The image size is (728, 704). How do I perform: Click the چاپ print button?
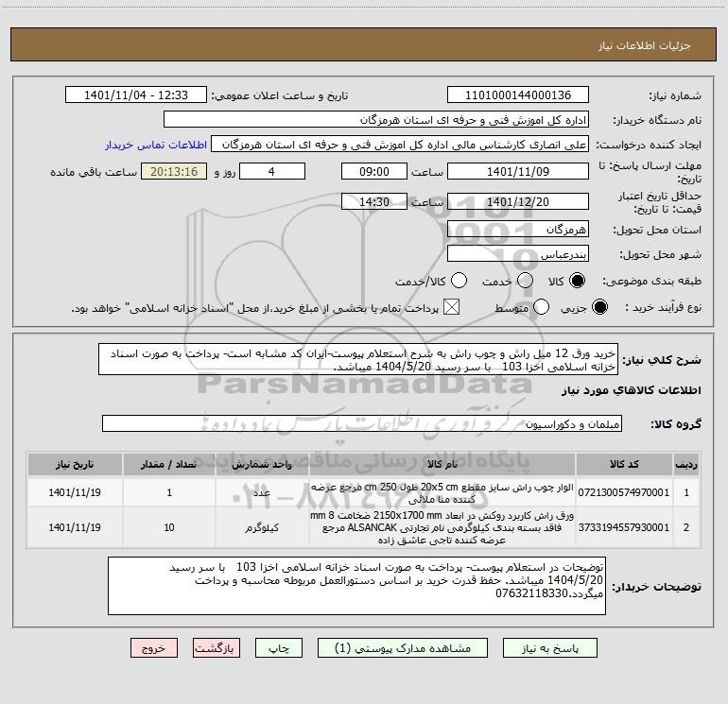pos(279,648)
